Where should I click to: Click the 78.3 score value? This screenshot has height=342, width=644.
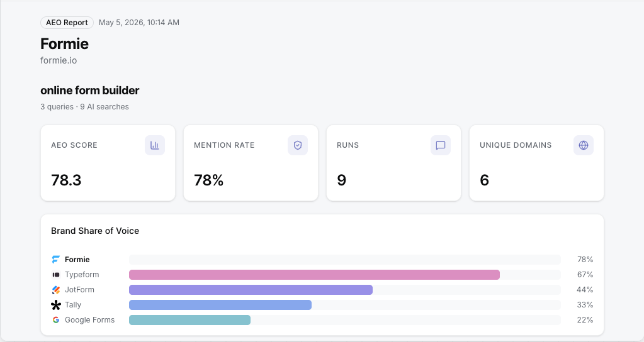[66, 180]
